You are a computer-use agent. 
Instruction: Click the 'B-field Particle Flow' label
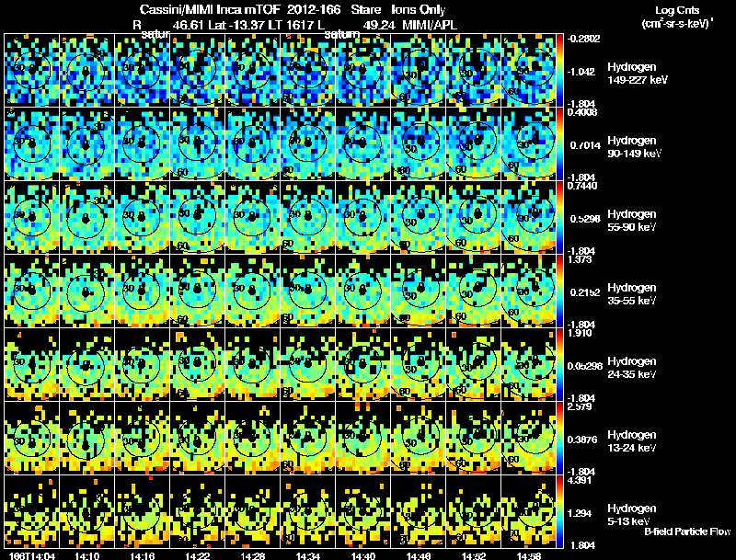click(x=687, y=531)
